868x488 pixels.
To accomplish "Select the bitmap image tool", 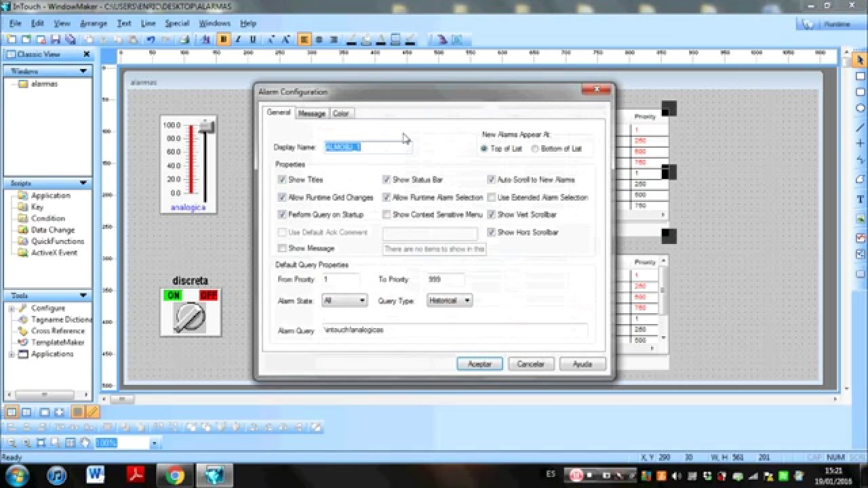I will 861,219.
